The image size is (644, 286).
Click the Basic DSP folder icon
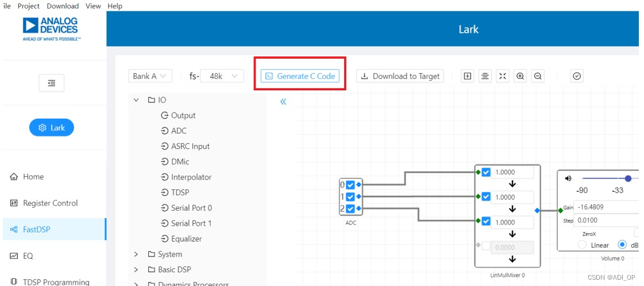click(x=151, y=269)
